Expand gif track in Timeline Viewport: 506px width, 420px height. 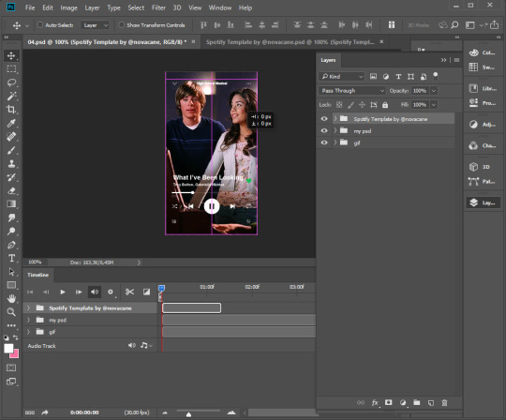click(x=28, y=332)
